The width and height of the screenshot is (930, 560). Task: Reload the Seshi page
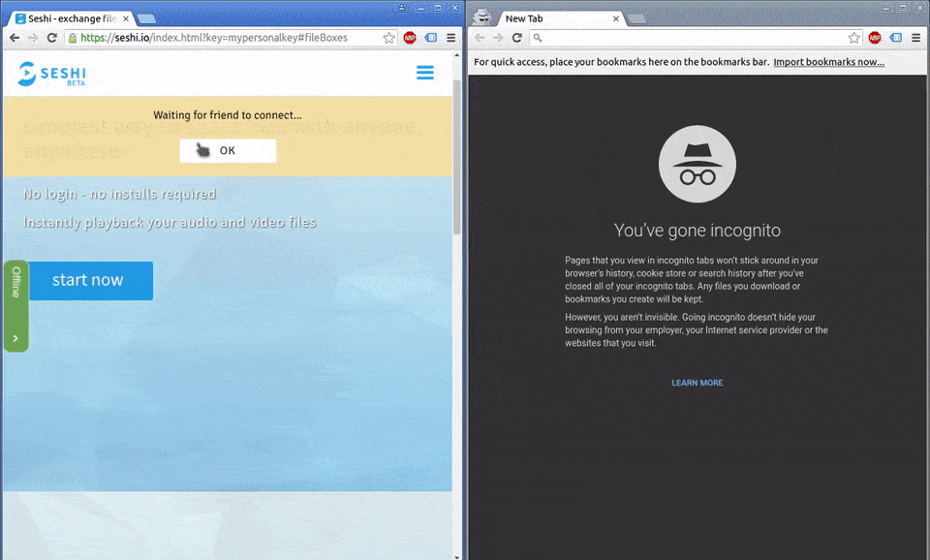pos(52,38)
